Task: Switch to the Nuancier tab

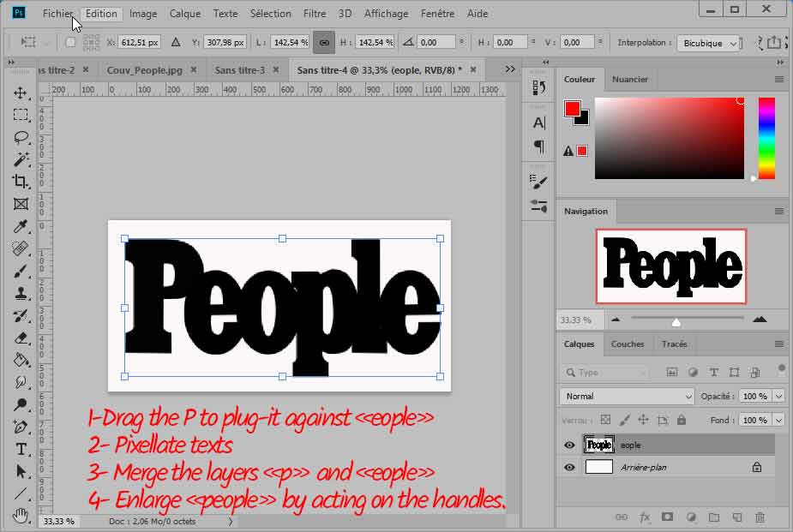Action: coord(629,80)
